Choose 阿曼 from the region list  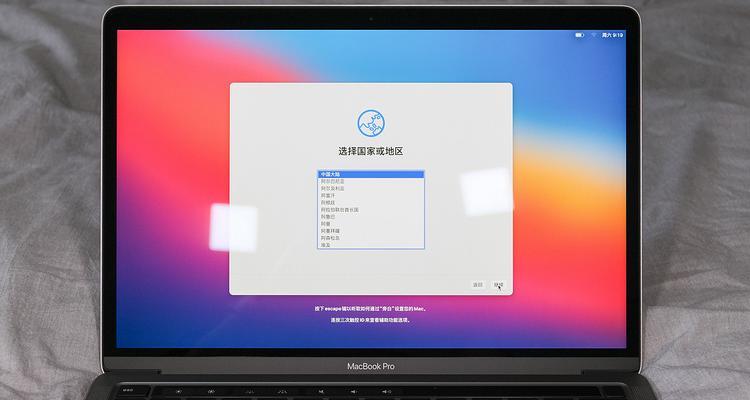pos(371,224)
